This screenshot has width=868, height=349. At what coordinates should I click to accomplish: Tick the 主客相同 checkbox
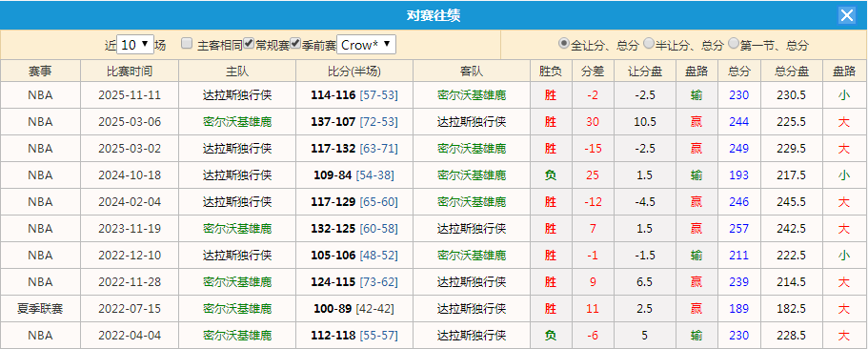pyautogui.click(x=187, y=43)
